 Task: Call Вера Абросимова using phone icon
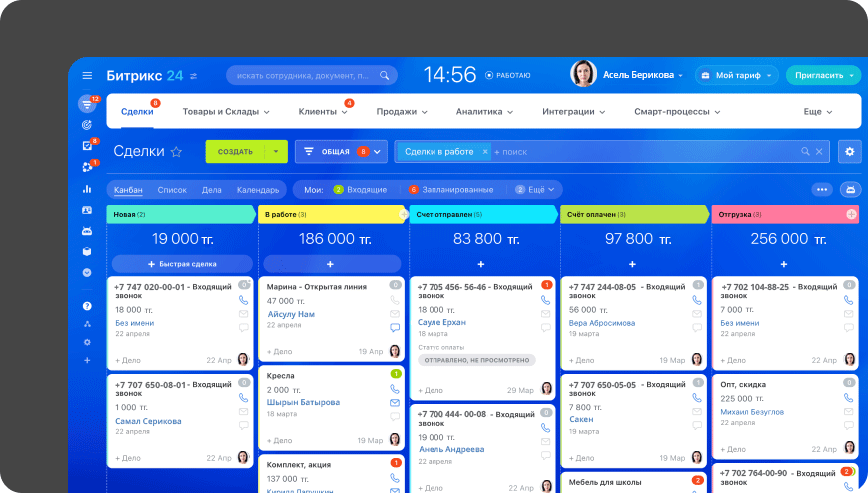click(x=697, y=300)
